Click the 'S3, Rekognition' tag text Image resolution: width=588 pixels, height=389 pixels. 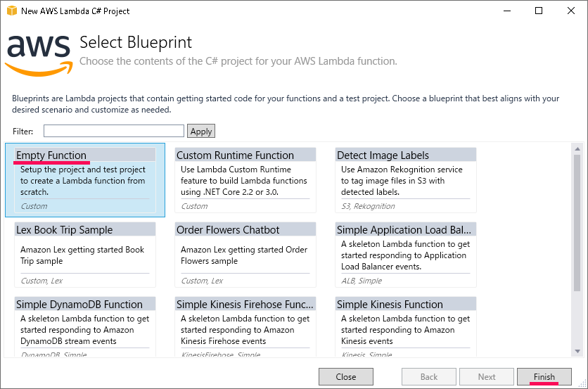click(368, 206)
